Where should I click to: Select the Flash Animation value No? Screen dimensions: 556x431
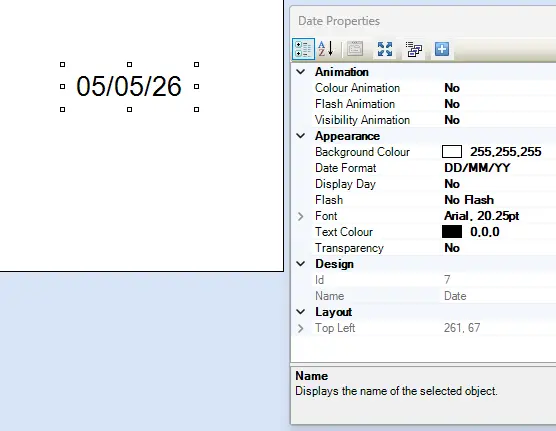(452, 104)
